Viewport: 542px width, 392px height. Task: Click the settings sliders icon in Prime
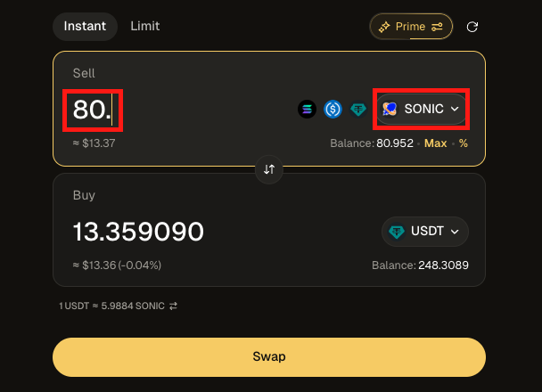437,27
